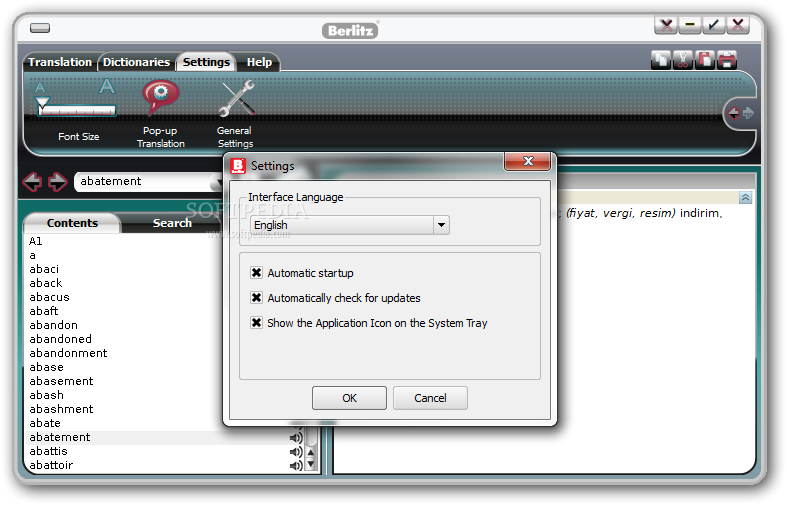Minimize the Berlitz window
This screenshot has width=787, height=505.
point(690,25)
